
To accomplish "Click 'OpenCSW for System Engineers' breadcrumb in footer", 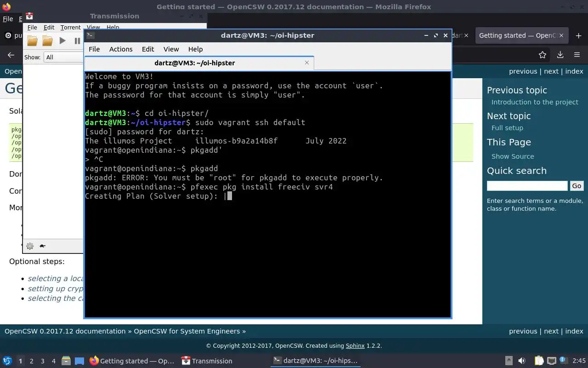I will click(x=187, y=331).
